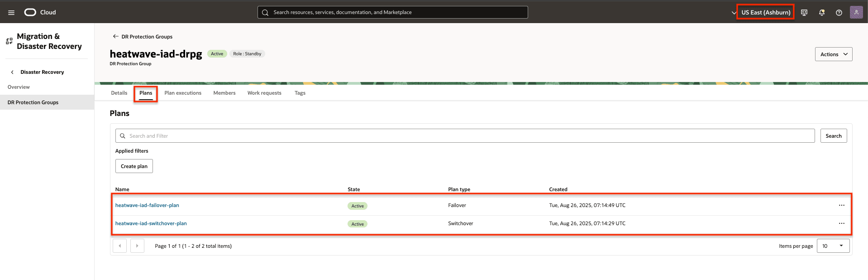Expand the Actions dropdown

[834, 54]
